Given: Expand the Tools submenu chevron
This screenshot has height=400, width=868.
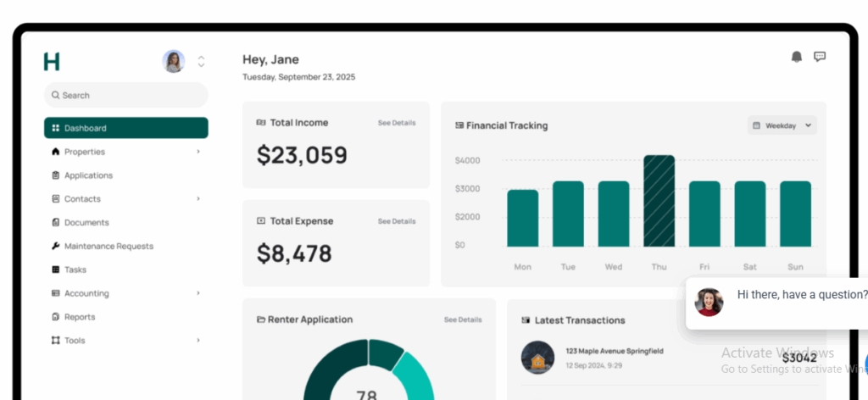Looking at the screenshot, I should (x=198, y=340).
